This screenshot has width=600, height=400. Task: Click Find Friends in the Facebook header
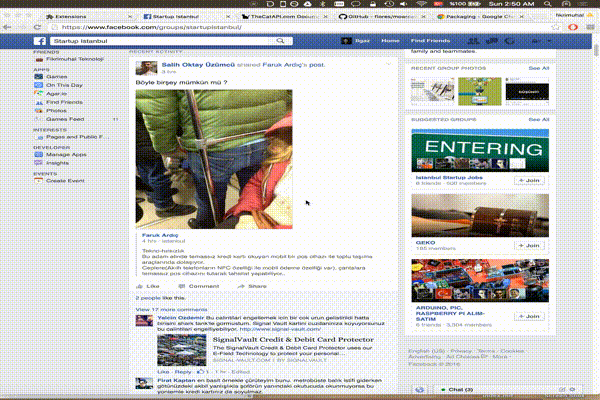click(430, 41)
